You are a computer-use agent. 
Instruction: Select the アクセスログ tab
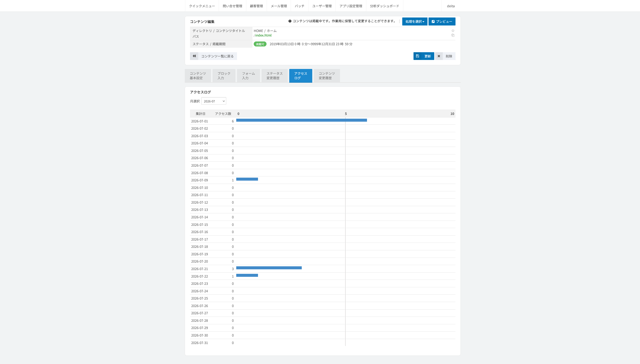[300, 75]
